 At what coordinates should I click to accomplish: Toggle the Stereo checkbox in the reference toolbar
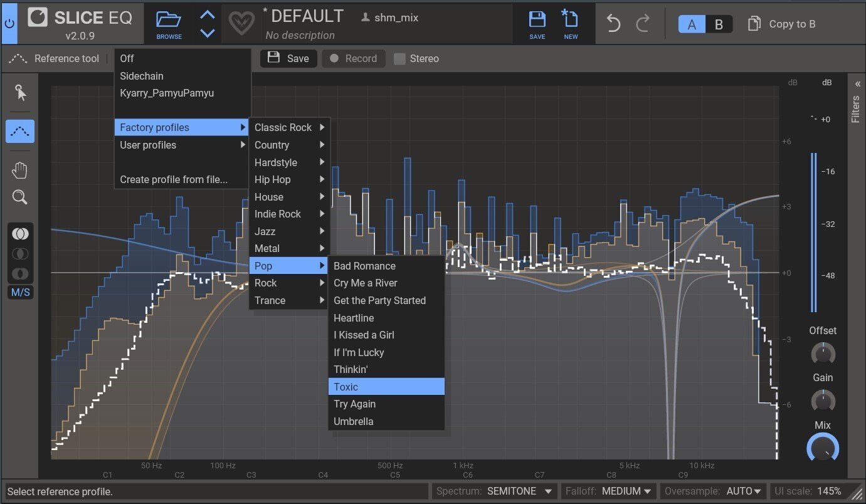coord(399,58)
